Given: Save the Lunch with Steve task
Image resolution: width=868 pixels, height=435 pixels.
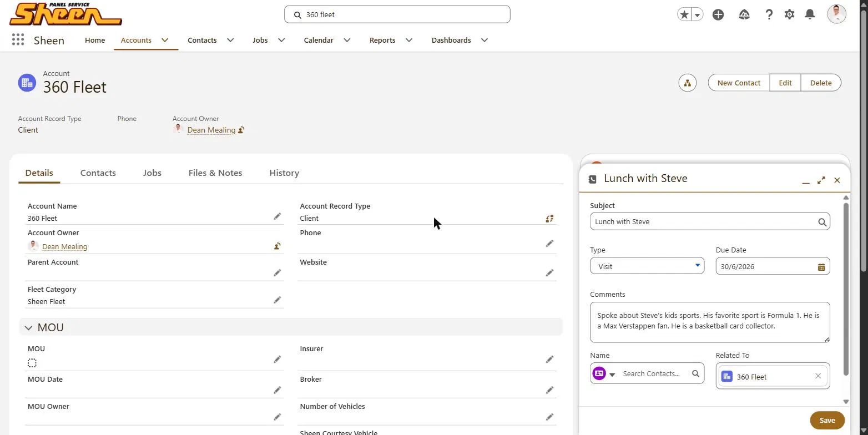Looking at the screenshot, I should [x=827, y=420].
